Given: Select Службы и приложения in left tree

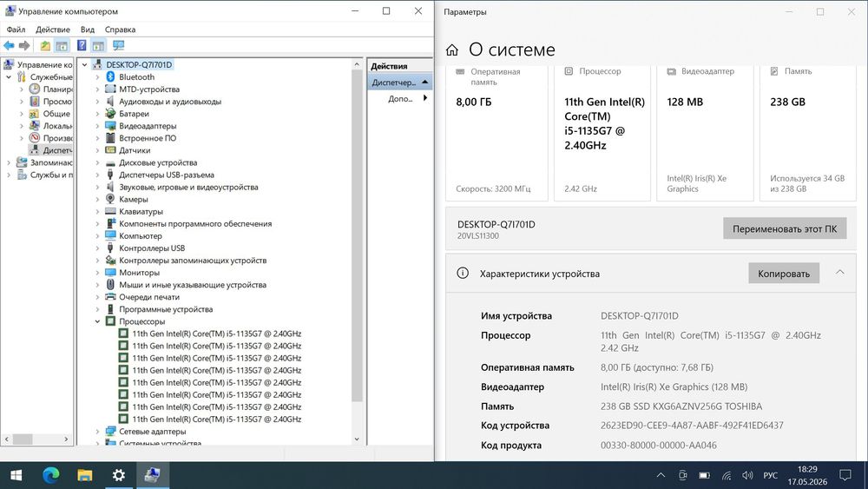Looking at the screenshot, I should point(45,175).
